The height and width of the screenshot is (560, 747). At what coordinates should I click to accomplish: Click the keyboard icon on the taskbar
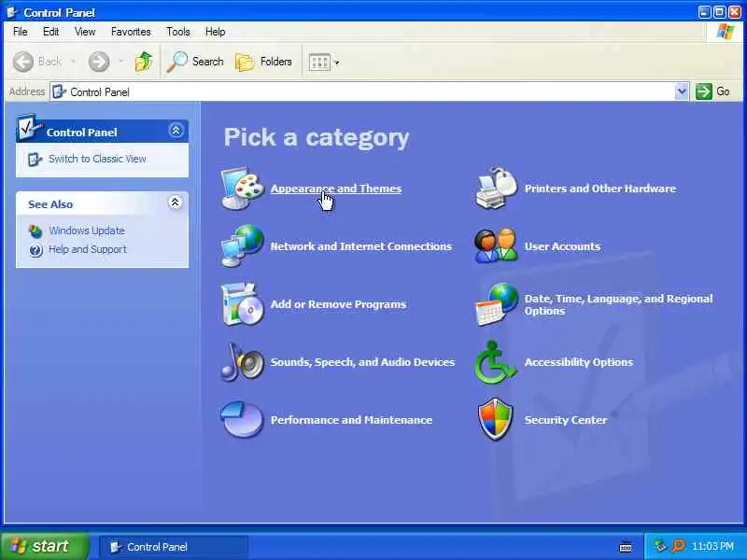(626, 547)
